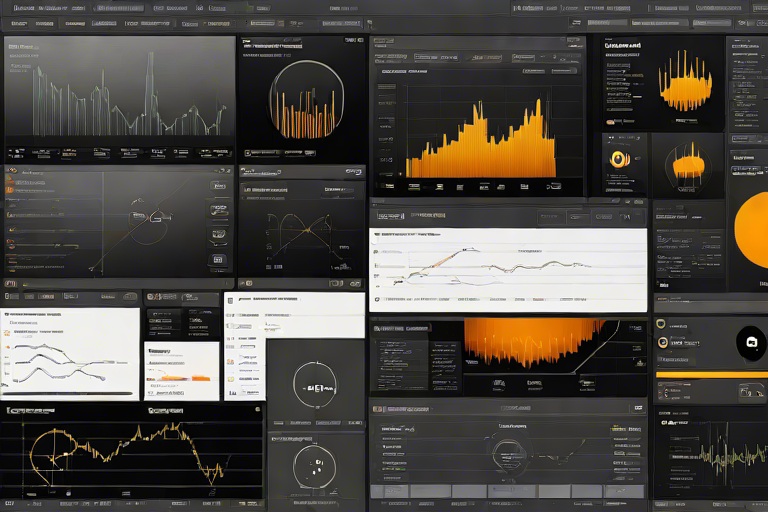
Task: Select the wide white panel with orange line chart
Action: (508, 269)
